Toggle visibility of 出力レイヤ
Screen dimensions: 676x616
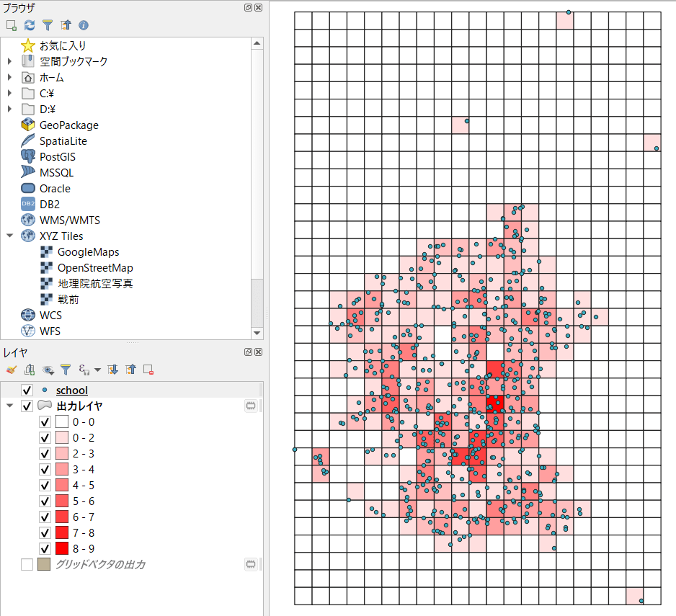pos(27,406)
